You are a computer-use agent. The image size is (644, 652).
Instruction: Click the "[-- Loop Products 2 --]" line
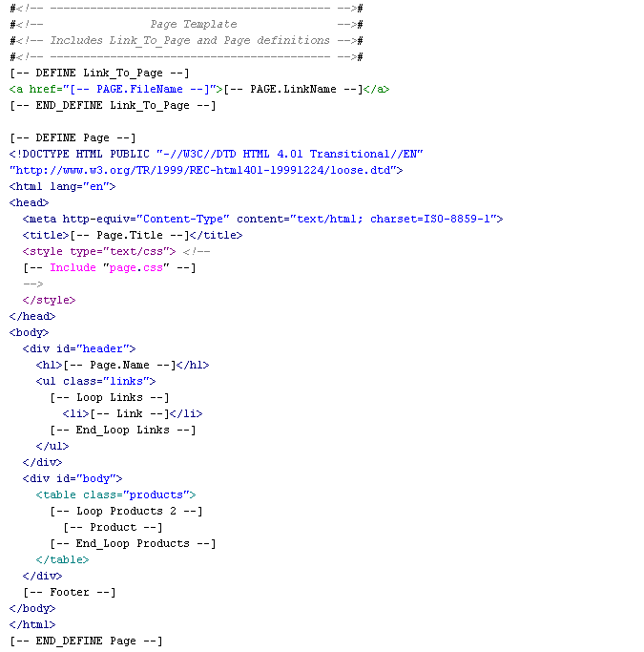click(x=126, y=511)
